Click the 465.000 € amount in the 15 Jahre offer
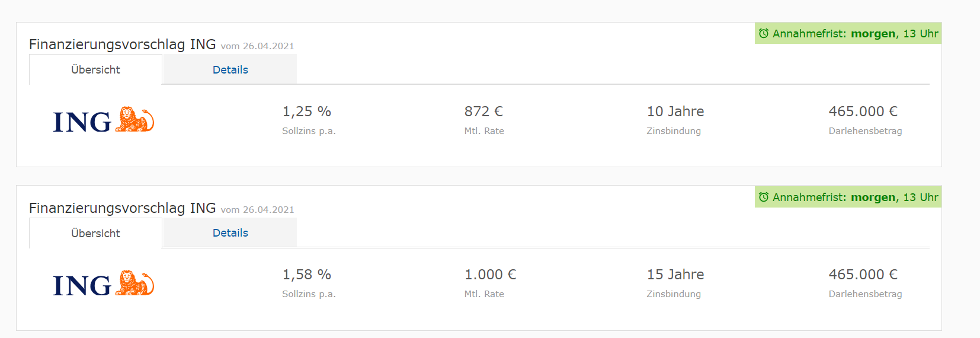980x338 pixels. coord(863,275)
